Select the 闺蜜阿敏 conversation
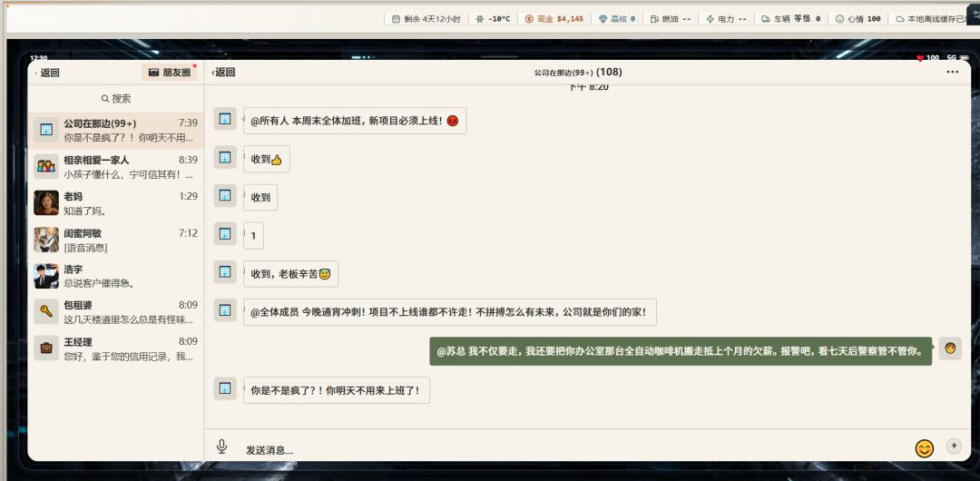The image size is (980, 481). point(116,240)
